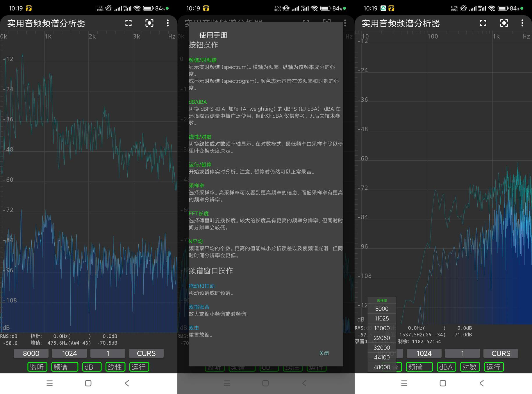Tap 剩余: 1182:52:54 recording time text
Viewport: 532px width, 394px height.
click(419, 342)
